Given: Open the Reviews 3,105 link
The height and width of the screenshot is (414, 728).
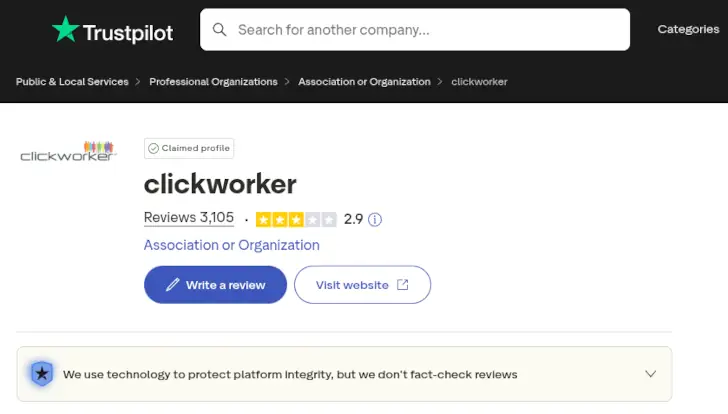Looking at the screenshot, I should pyautogui.click(x=188, y=218).
